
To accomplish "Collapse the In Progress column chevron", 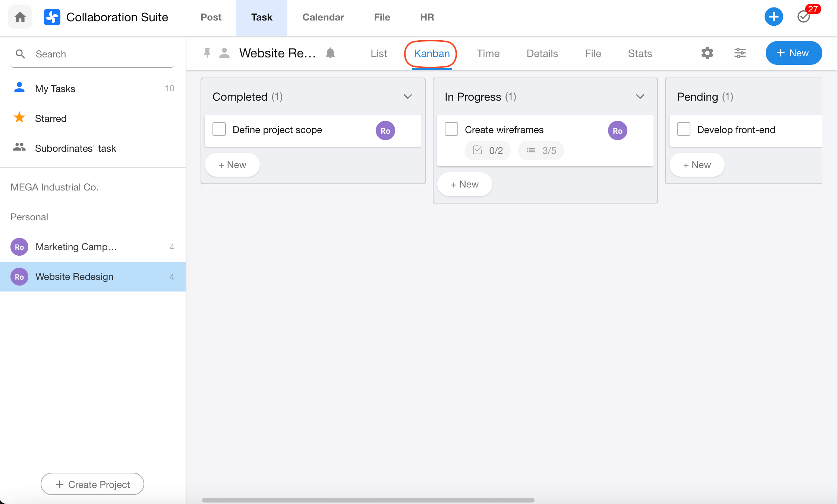I will 640,97.
